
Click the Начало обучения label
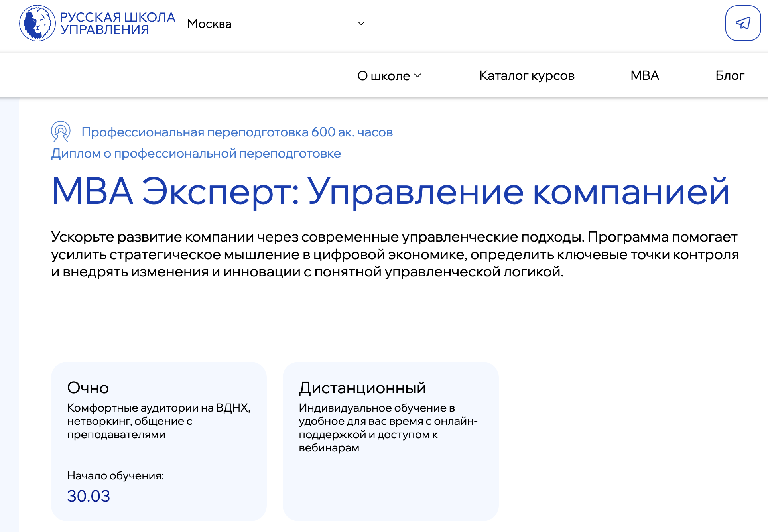pyautogui.click(x=115, y=475)
